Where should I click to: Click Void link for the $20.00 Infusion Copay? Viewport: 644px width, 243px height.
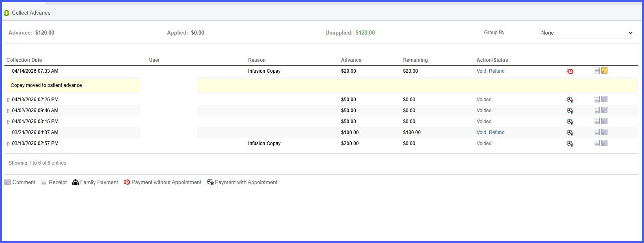[x=481, y=71]
